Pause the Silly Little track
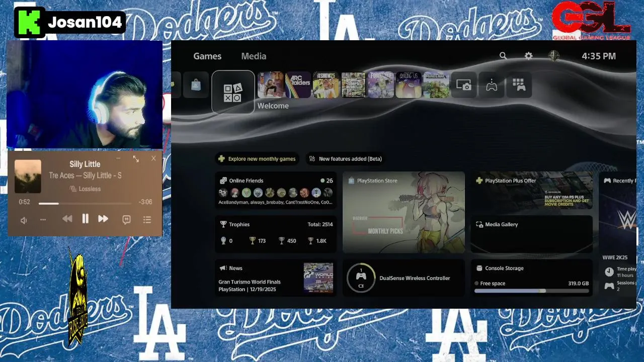The height and width of the screenshot is (362, 644). [85, 219]
